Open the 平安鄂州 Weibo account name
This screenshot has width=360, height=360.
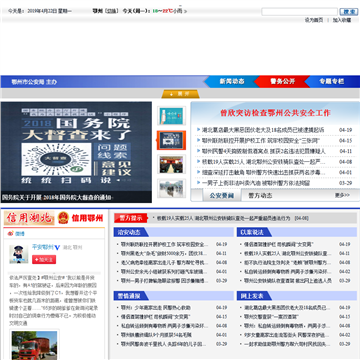coord(43,247)
